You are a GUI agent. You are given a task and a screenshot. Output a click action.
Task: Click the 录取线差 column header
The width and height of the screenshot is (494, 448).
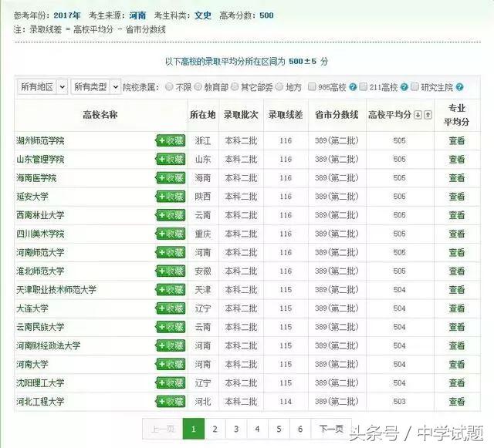click(x=286, y=115)
